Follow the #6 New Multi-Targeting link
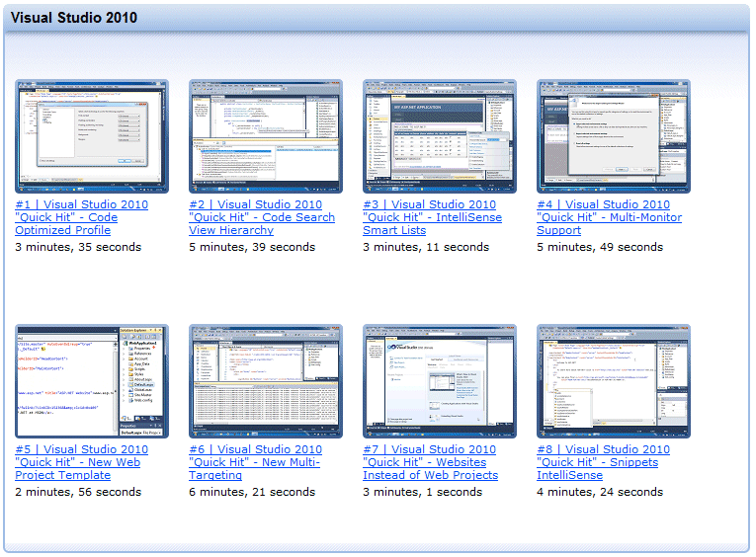Image resolution: width=756 pixels, height=557 pixels. 256,462
